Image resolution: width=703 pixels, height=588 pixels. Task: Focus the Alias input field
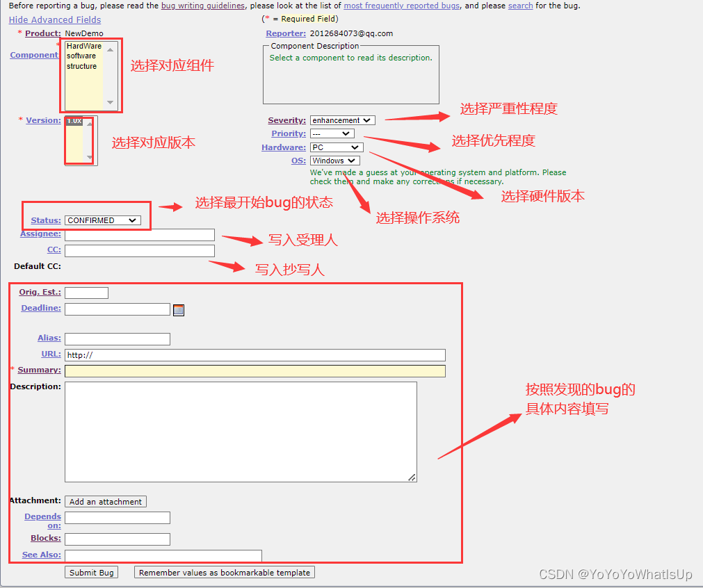pos(118,338)
